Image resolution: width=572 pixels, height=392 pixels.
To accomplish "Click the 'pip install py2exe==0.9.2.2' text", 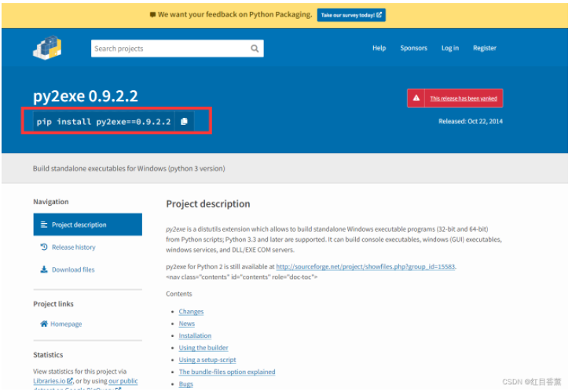I will coord(104,122).
